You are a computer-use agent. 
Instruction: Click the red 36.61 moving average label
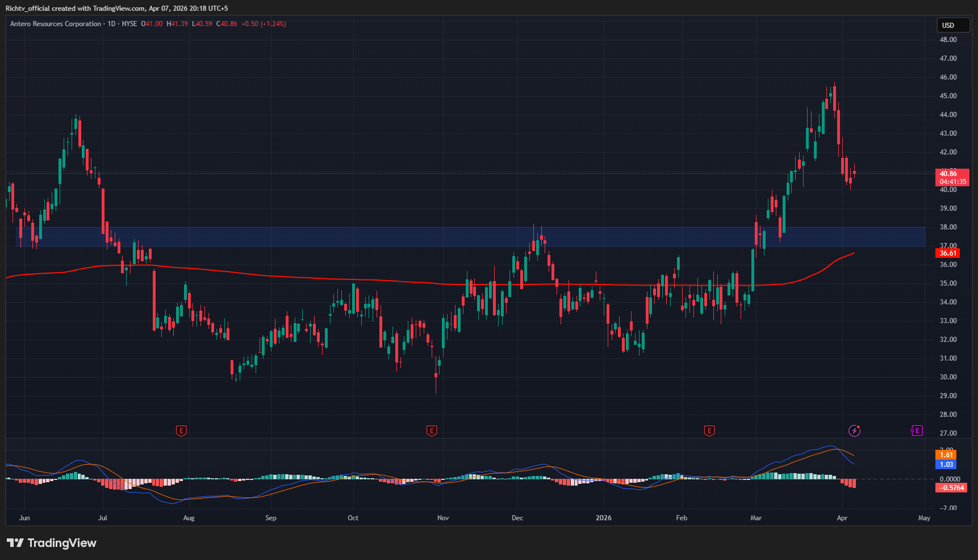tap(948, 253)
